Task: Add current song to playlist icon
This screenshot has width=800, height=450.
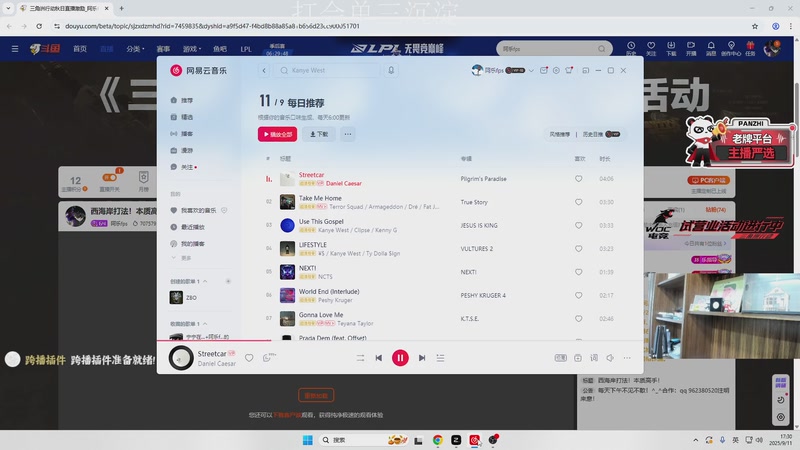Action: tap(578, 358)
